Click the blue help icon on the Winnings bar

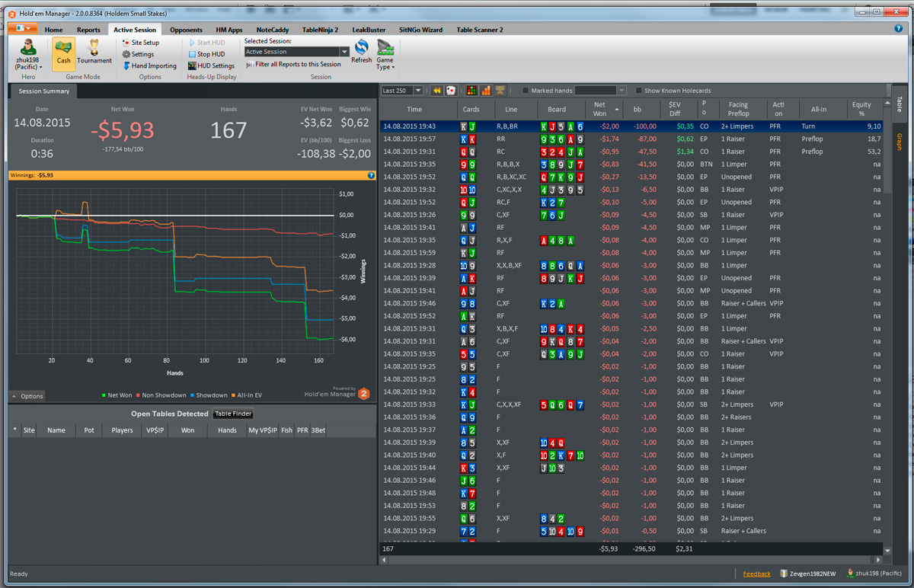[371, 175]
